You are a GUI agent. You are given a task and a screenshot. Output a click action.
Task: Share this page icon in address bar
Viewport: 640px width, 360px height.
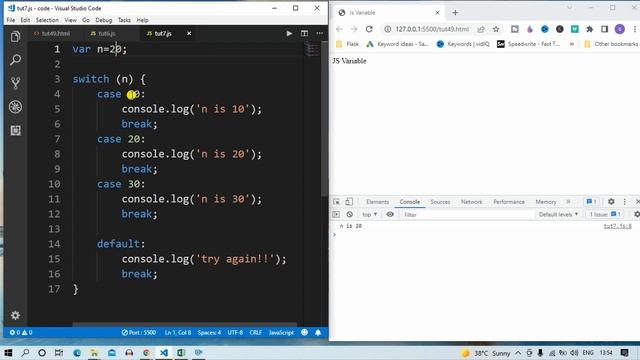(x=481, y=29)
